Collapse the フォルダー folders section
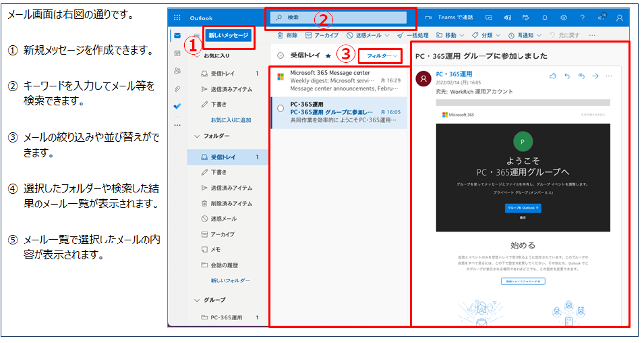644x343 pixels. (197, 136)
